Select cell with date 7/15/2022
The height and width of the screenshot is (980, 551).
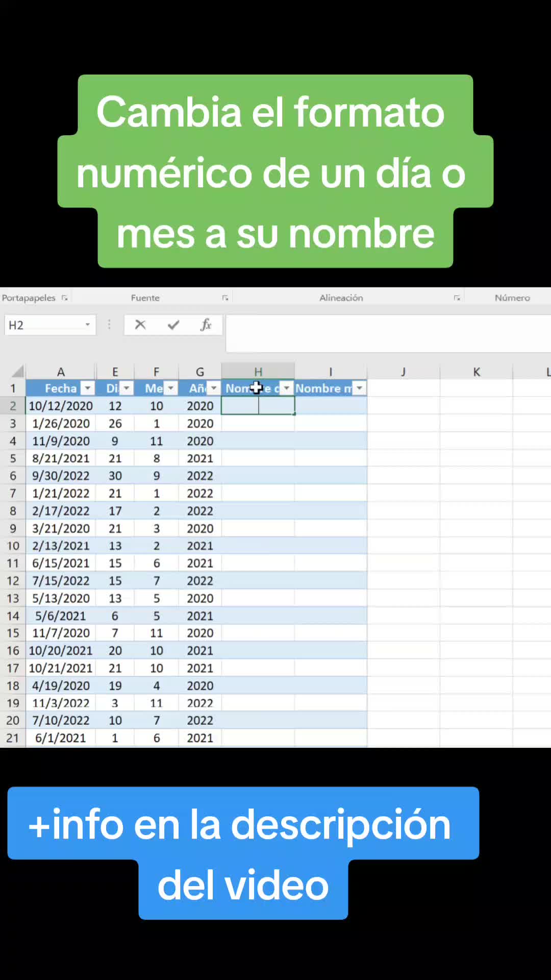(x=61, y=581)
